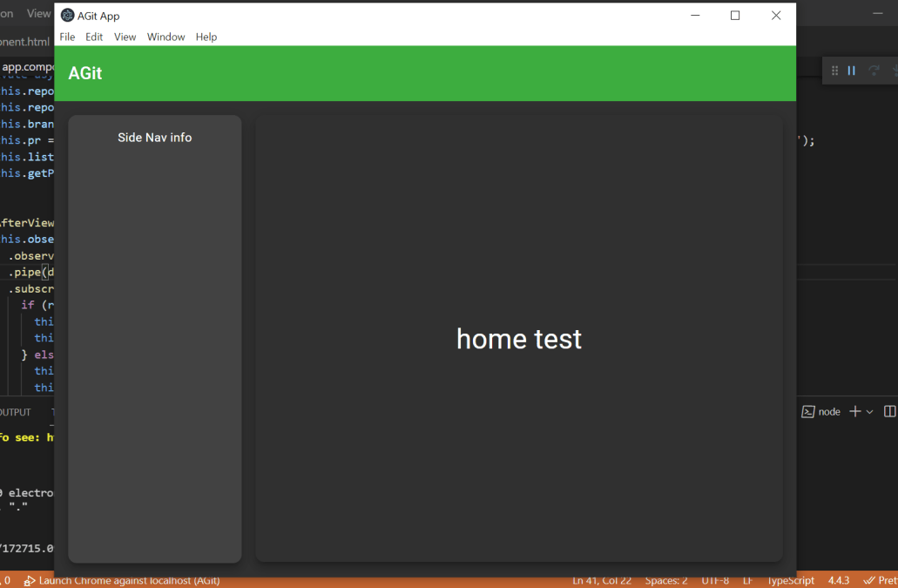This screenshot has width=898, height=588.
Task: Click the AGit title in green toolbar
Action: pyautogui.click(x=85, y=73)
